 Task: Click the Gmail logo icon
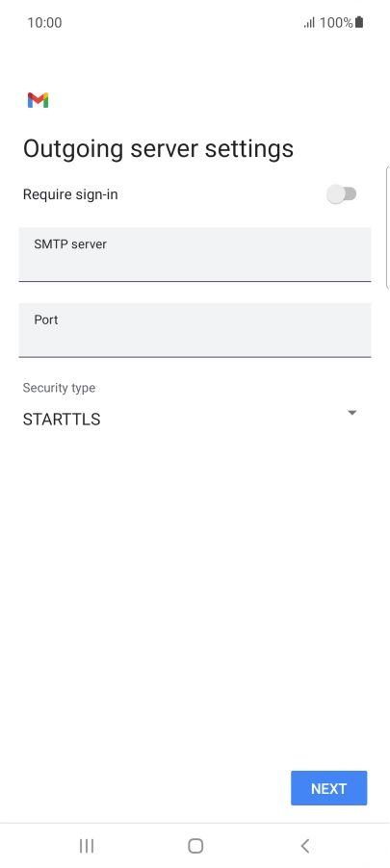38,100
